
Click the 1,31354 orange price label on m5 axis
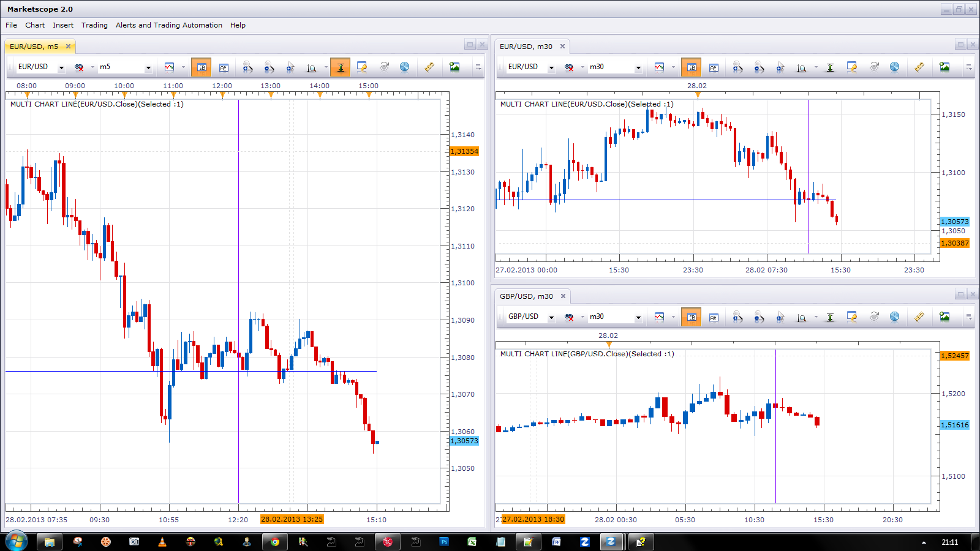click(464, 151)
